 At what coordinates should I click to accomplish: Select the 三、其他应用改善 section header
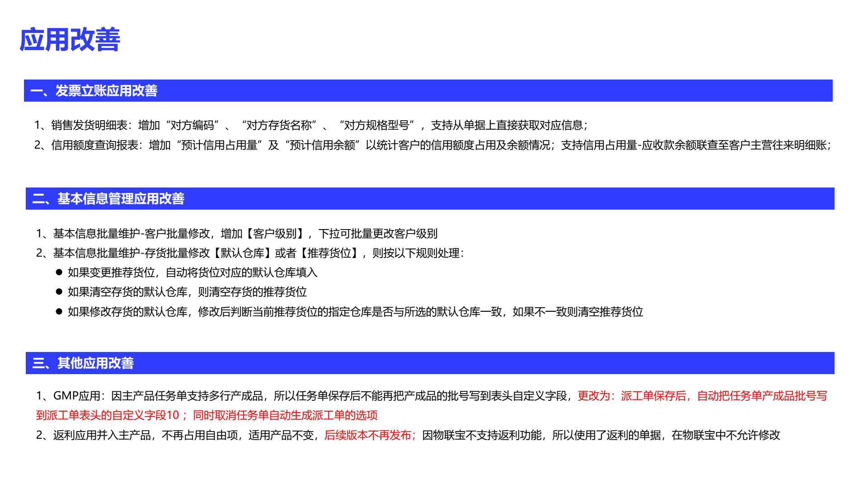[83, 363]
